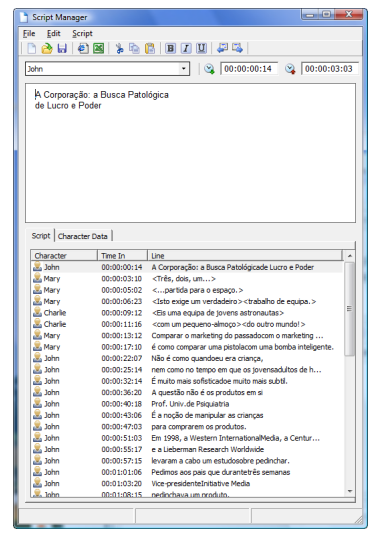Viewport: 377px width, 537px height.
Task: Edit the time out field 00:00:03:03
Action: click(329, 69)
